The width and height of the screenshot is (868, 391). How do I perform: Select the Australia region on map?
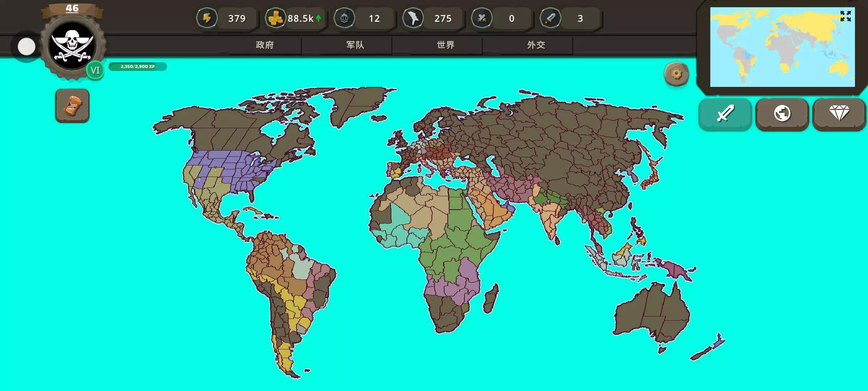pos(651,311)
